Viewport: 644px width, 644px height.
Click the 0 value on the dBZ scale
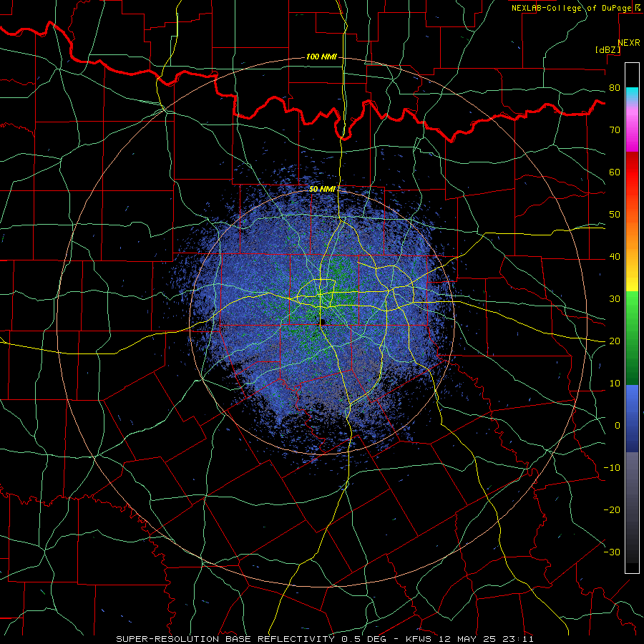[x=618, y=426]
